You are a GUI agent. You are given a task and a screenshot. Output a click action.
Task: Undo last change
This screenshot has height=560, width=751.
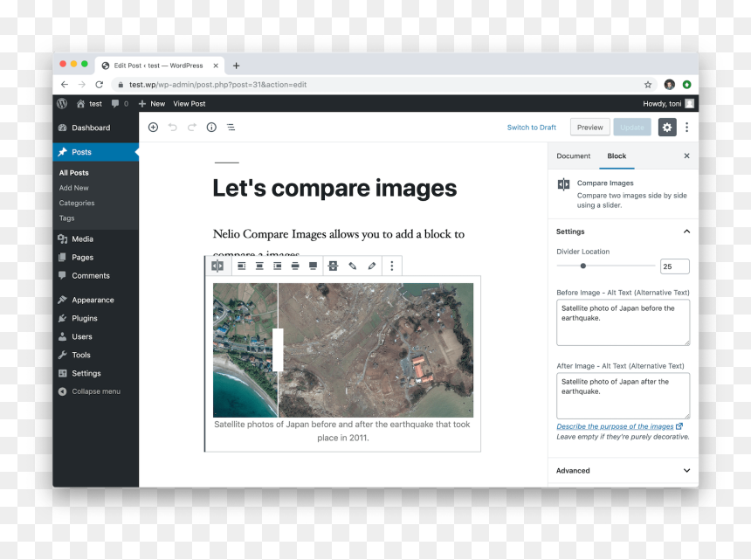172,127
